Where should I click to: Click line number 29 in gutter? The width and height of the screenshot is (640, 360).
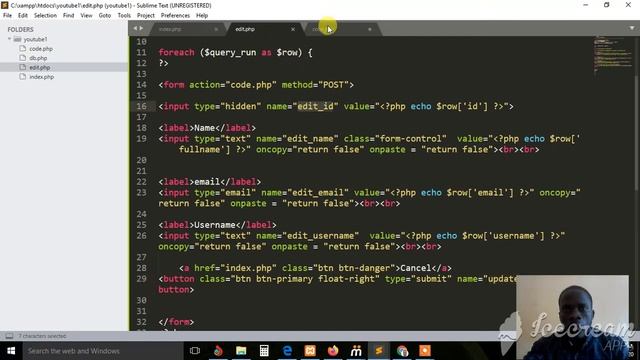tap(141, 279)
